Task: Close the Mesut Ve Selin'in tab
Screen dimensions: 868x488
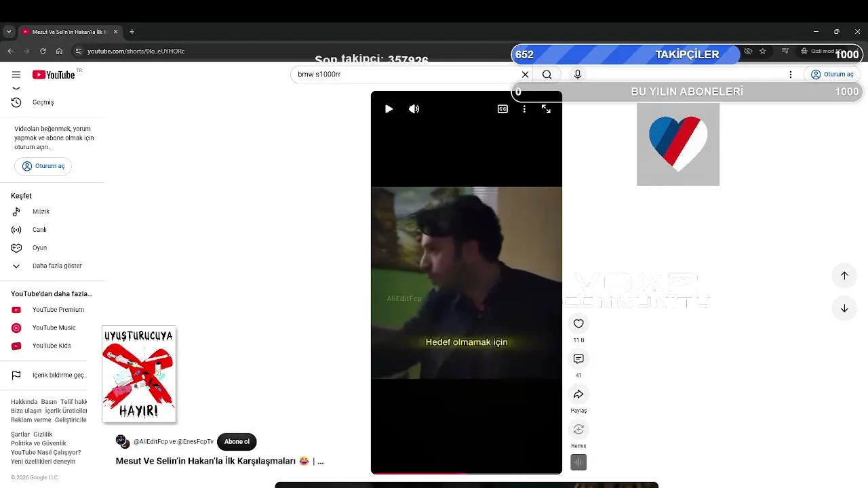Action: click(115, 32)
